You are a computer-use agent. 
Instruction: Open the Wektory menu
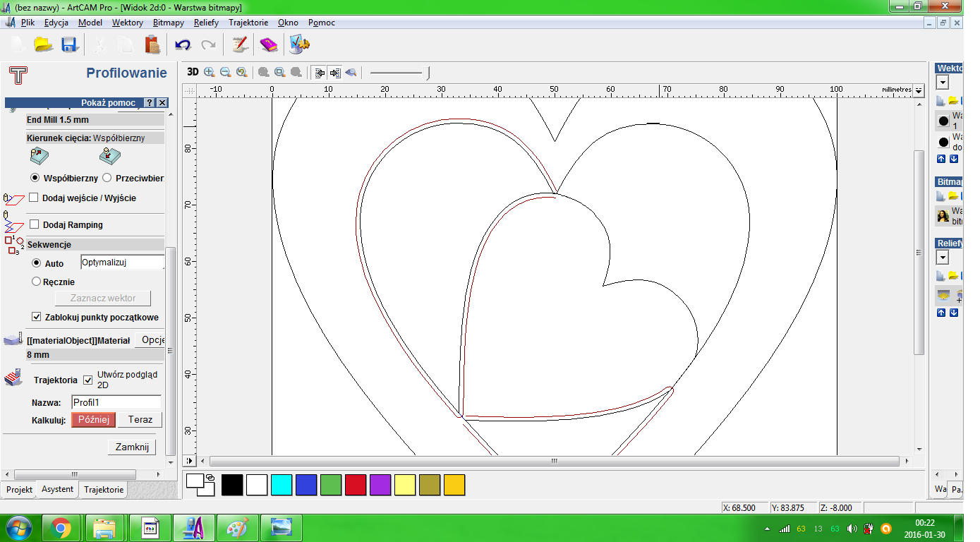(127, 23)
